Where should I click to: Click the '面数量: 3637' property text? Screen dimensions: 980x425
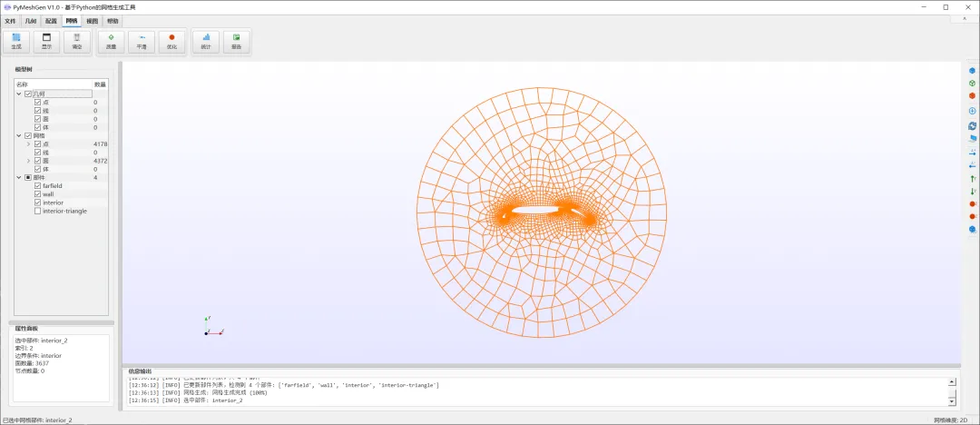point(32,363)
